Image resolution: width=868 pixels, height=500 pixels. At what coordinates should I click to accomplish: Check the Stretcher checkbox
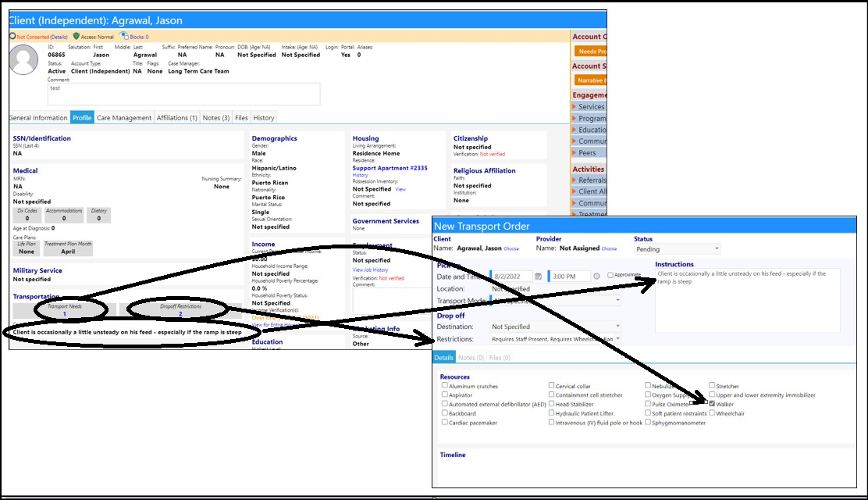pos(712,385)
